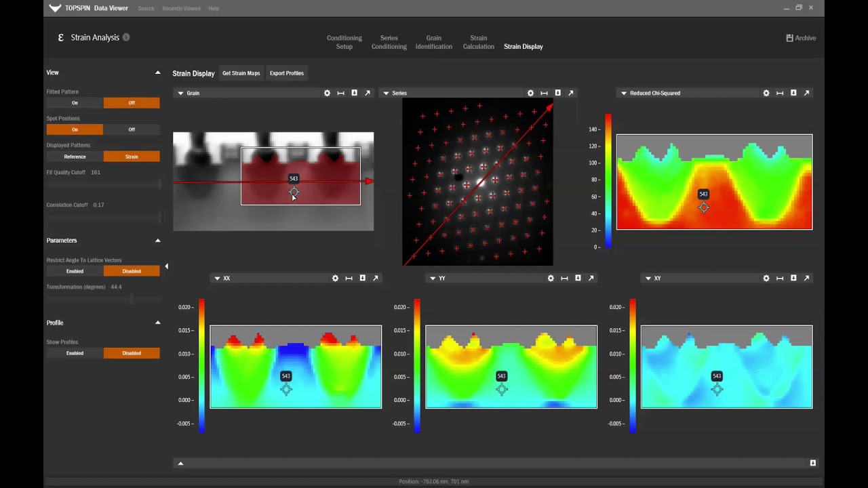
Task: Click the Correlation Cutoff slider
Action: click(x=103, y=217)
